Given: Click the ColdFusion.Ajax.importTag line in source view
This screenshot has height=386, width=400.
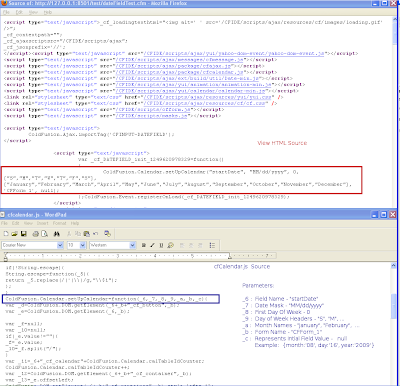Looking at the screenshot, I should click(101, 134).
